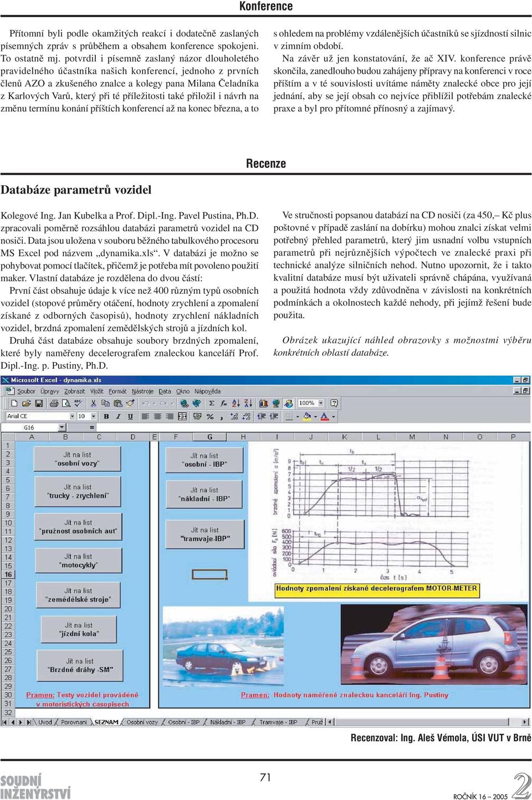Screen dimensions: 532x800
Task: Open the Vložit menu
Action: pos(96,391)
